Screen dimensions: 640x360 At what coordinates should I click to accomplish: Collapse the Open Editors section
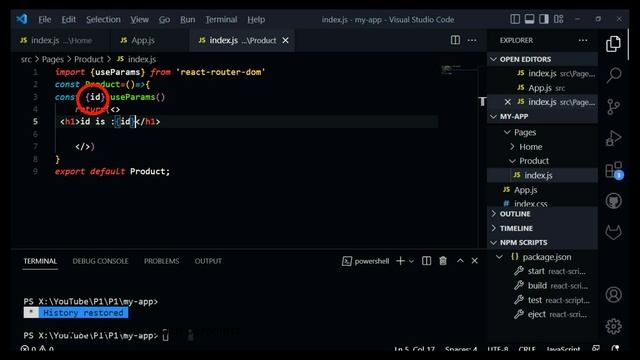point(542,59)
